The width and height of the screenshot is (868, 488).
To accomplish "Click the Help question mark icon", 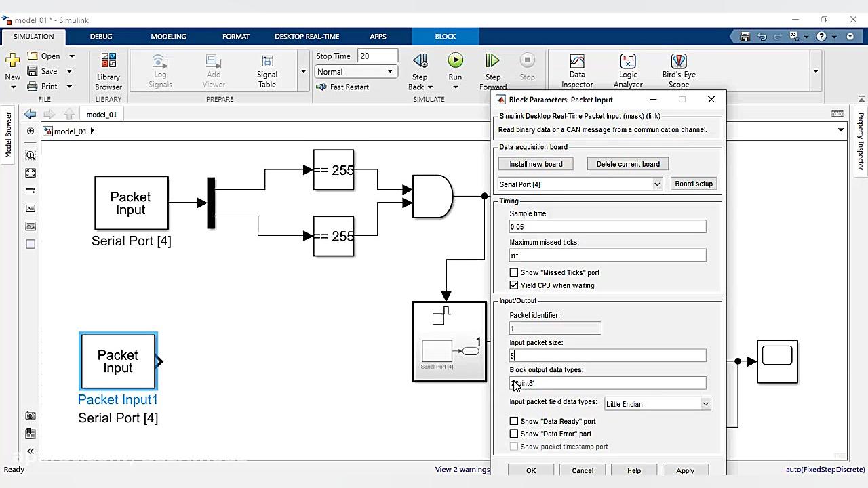I will tap(822, 37).
